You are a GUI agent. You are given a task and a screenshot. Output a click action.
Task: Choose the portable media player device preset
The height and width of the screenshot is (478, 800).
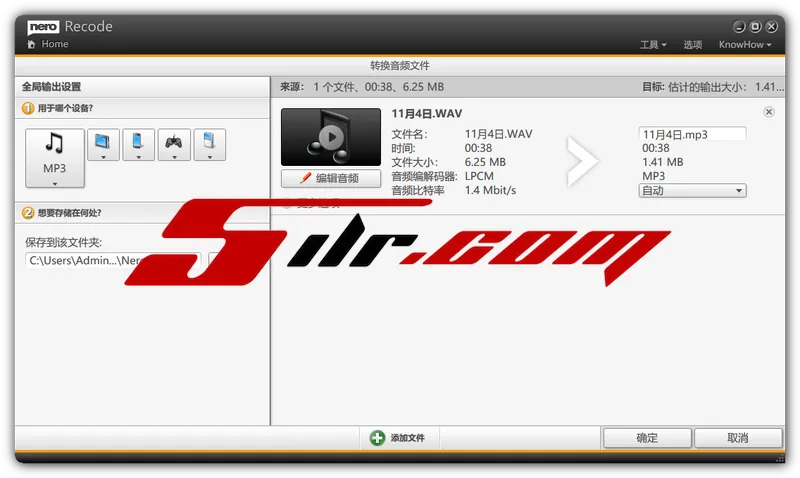209,144
